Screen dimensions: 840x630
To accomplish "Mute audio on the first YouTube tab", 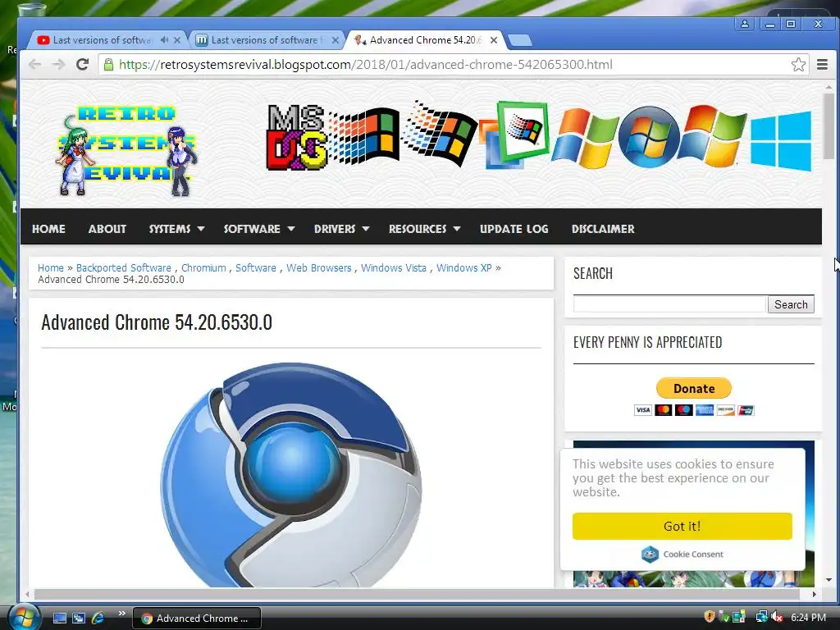I will point(164,39).
